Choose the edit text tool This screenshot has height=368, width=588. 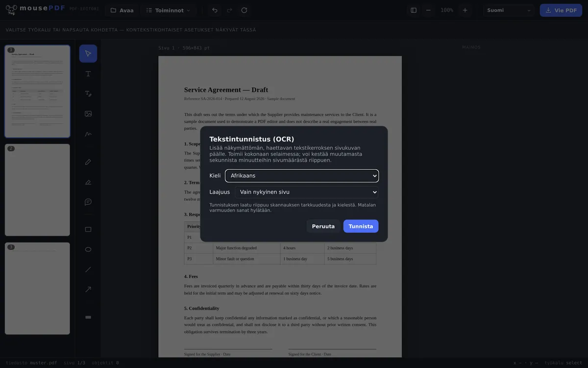(x=88, y=94)
